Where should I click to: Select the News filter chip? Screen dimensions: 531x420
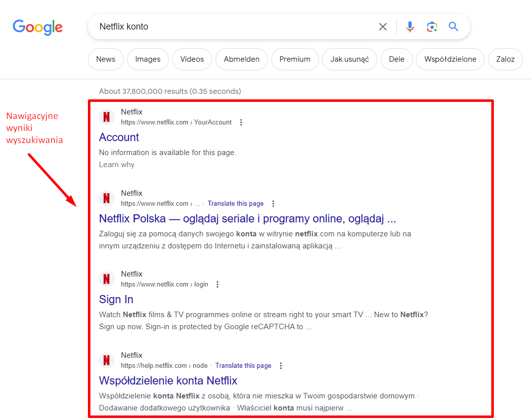(105, 59)
